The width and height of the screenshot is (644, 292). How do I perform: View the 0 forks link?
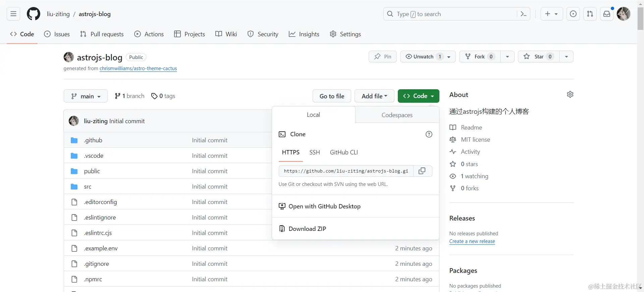click(464, 188)
